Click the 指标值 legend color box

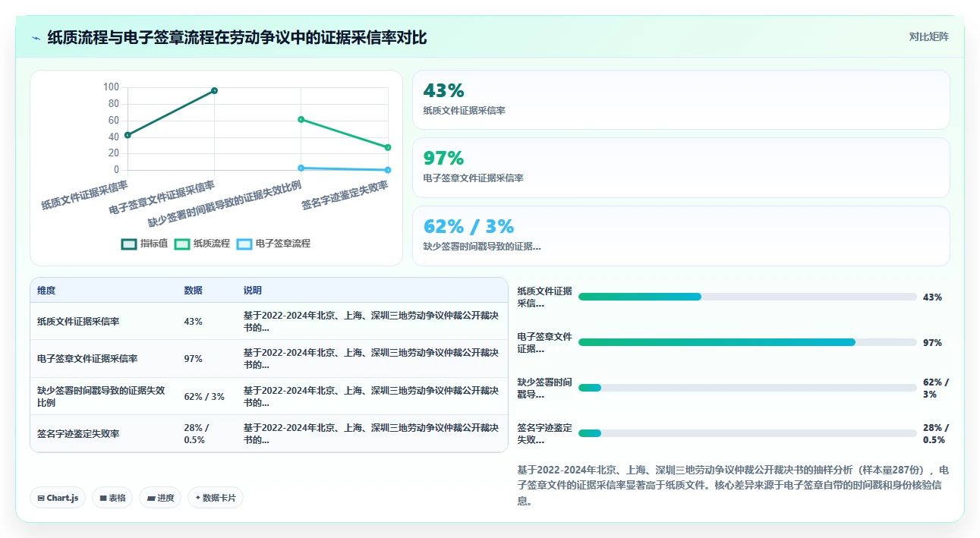coord(129,244)
